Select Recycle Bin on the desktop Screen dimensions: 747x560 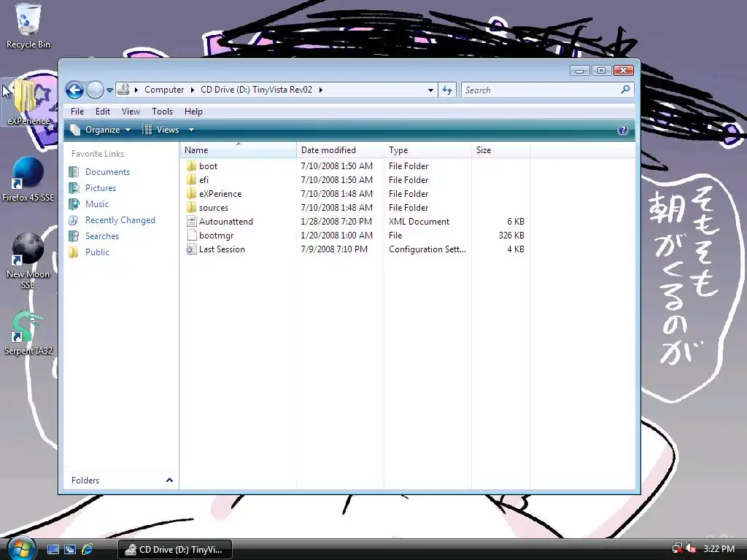pyautogui.click(x=28, y=26)
